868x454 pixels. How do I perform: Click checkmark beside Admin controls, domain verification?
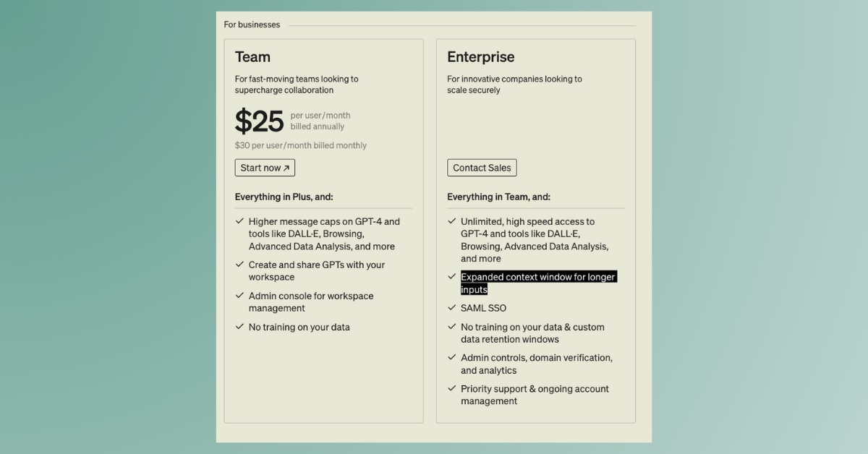click(x=451, y=357)
